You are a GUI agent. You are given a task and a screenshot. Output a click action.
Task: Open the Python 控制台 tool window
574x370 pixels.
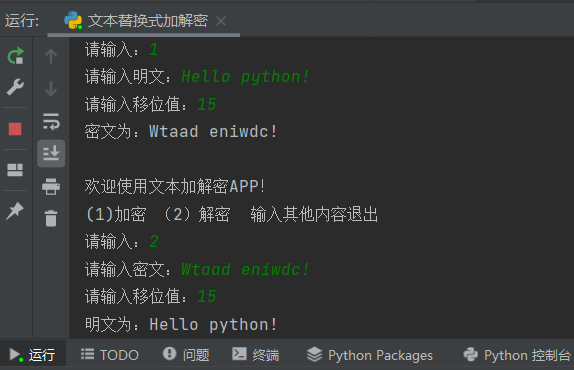coord(517,355)
